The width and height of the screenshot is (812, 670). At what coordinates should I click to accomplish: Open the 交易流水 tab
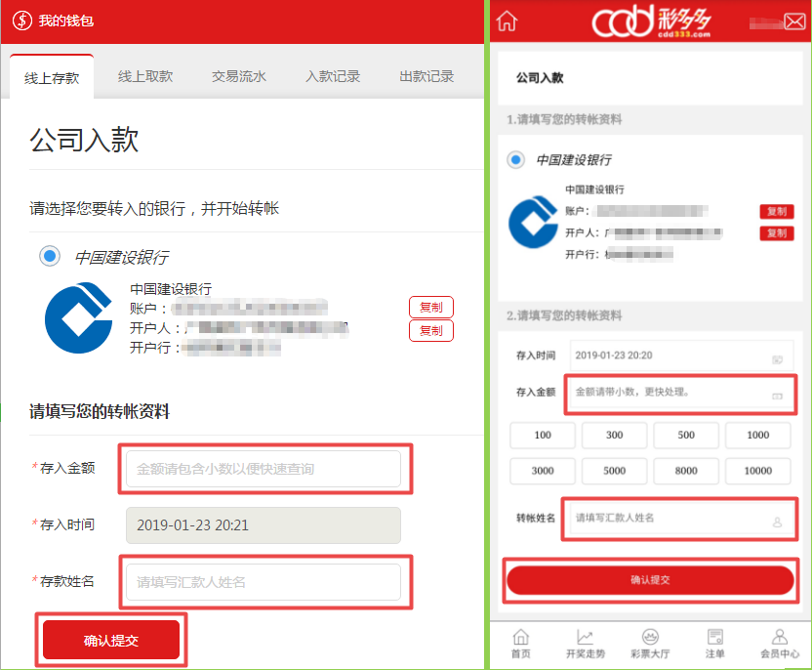(x=239, y=76)
